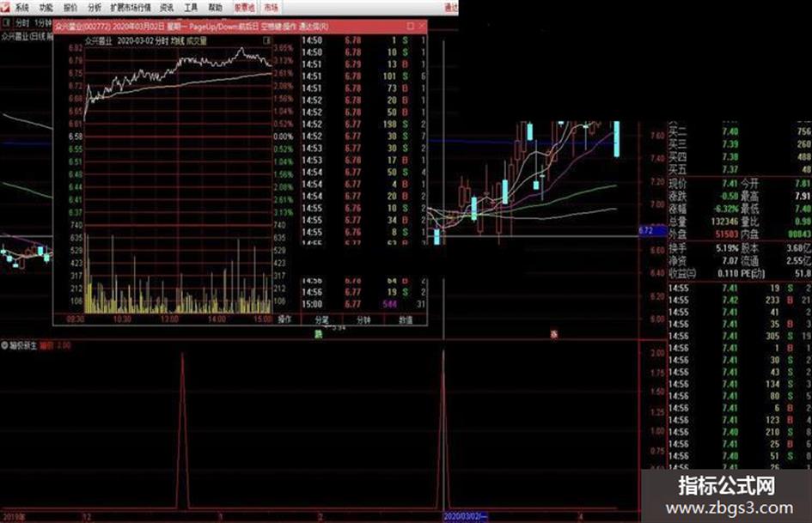Select the 14:51 tick row with 101 volume
812x523 pixels.
click(x=363, y=76)
